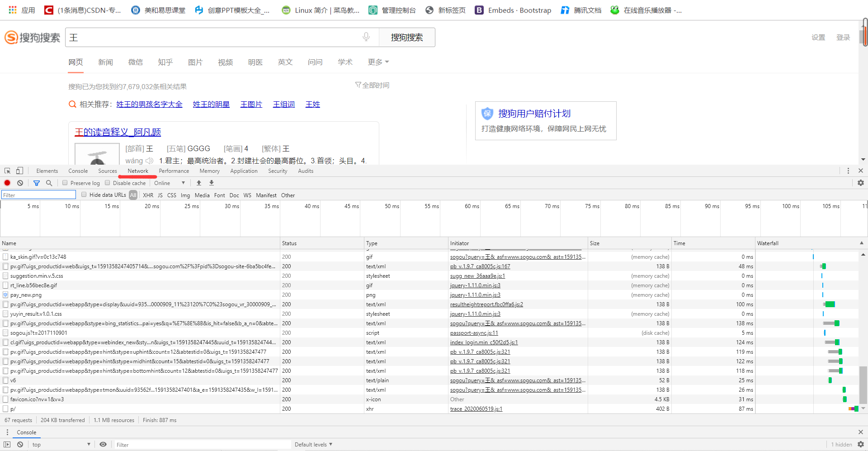Screen dimensions: 868x451
Task: Open the console drawer settings gear
Action: pyautogui.click(x=861, y=445)
